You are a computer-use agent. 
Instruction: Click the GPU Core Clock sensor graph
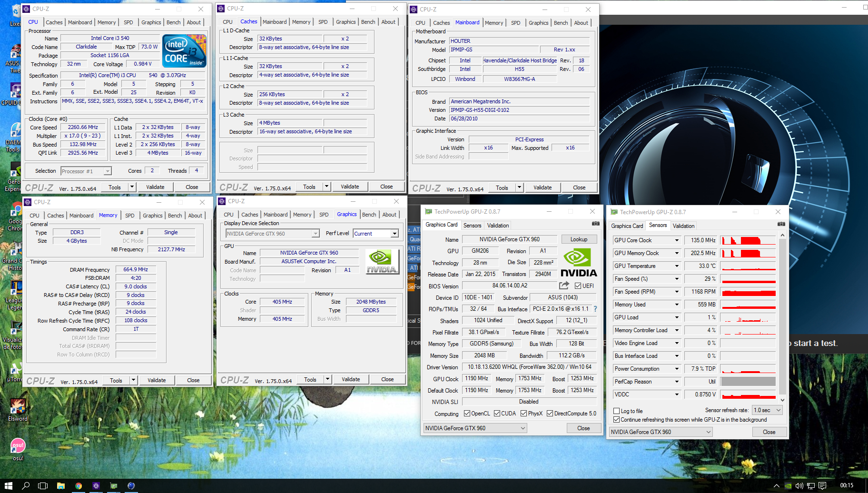click(748, 240)
